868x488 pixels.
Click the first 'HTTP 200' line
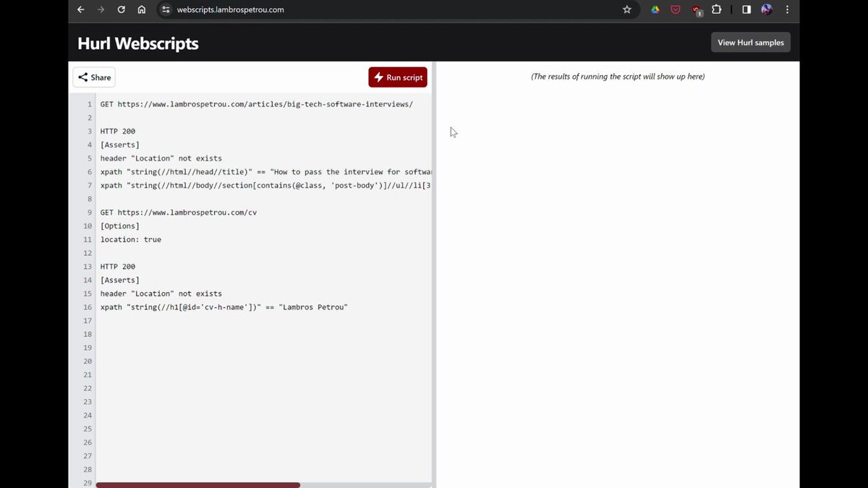118,132
